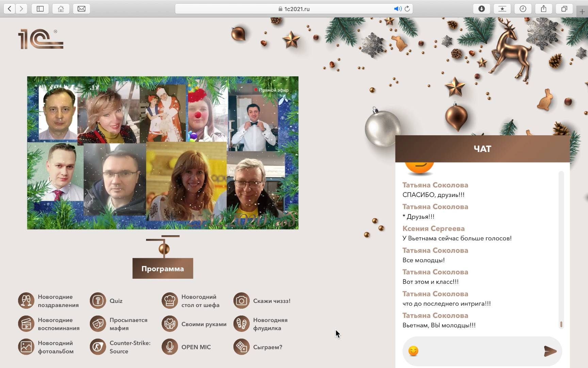Open the microphone icon for OPEN MIC
Image resolution: width=588 pixels, height=368 pixels.
point(170,347)
